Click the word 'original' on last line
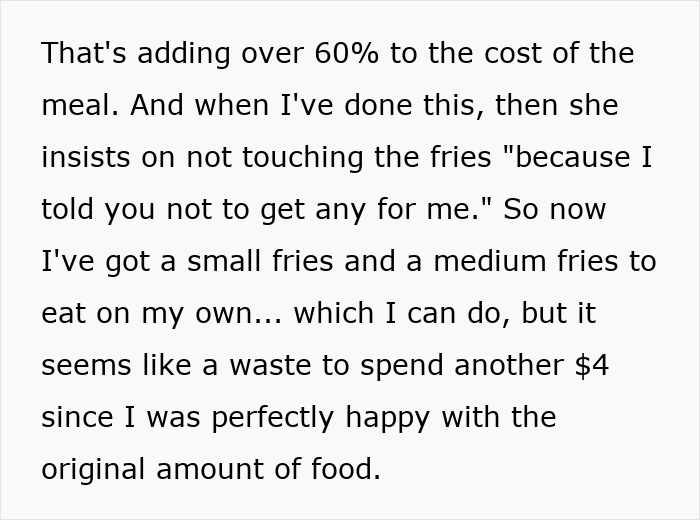This screenshot has width=700, height=520. [x=98, y=469]
